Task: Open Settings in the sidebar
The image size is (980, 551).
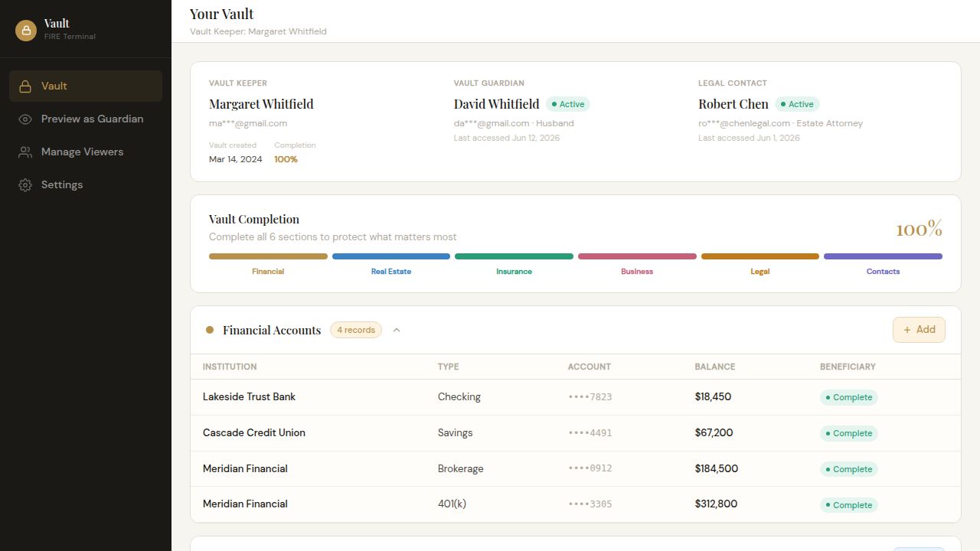Action: coord(86,184)
